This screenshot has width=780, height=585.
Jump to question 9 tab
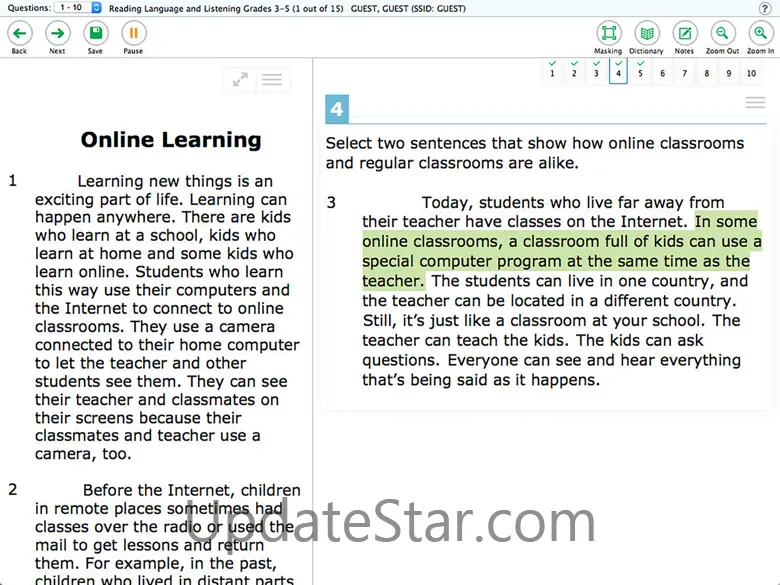pyautogui.click(x=729, y=73)
